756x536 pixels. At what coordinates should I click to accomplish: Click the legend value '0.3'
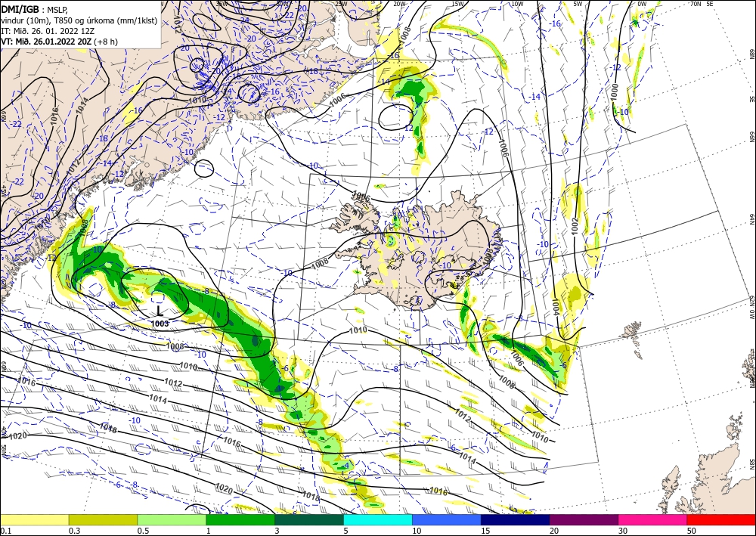tap(74, 531)
